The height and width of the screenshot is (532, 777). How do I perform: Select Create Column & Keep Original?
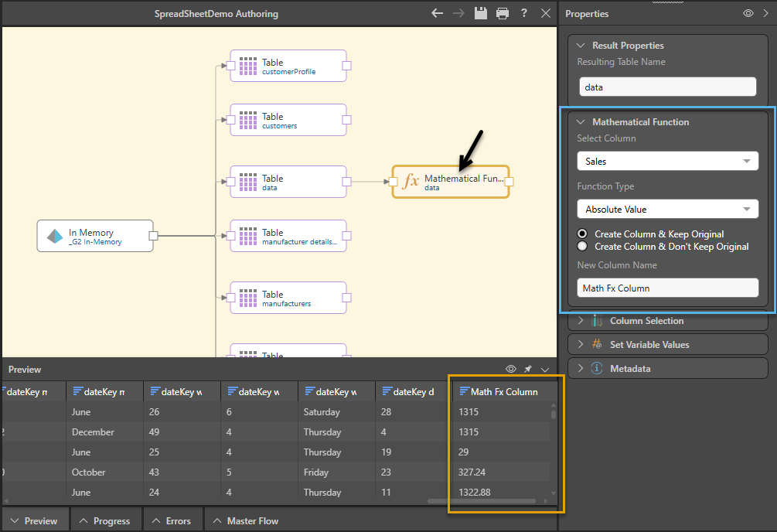[x=582, y=234]
